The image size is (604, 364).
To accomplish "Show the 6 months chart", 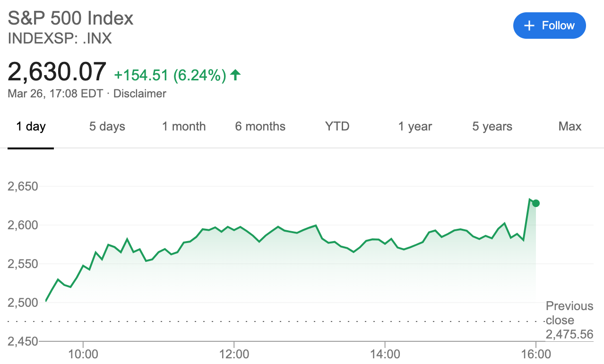I will [x=260, y=127].
